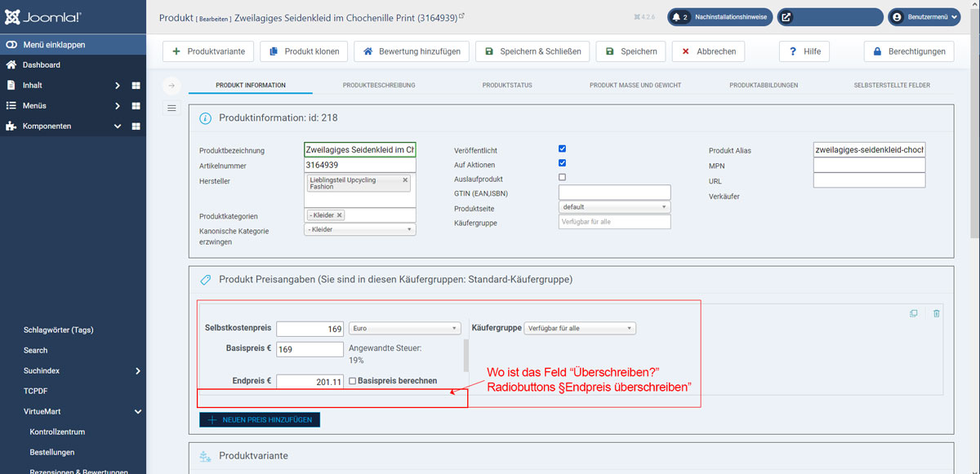Image resolution: width=980 pixels, height=474 pixels.
Task: Open the notifications bell icon
Action: point(679,17)
